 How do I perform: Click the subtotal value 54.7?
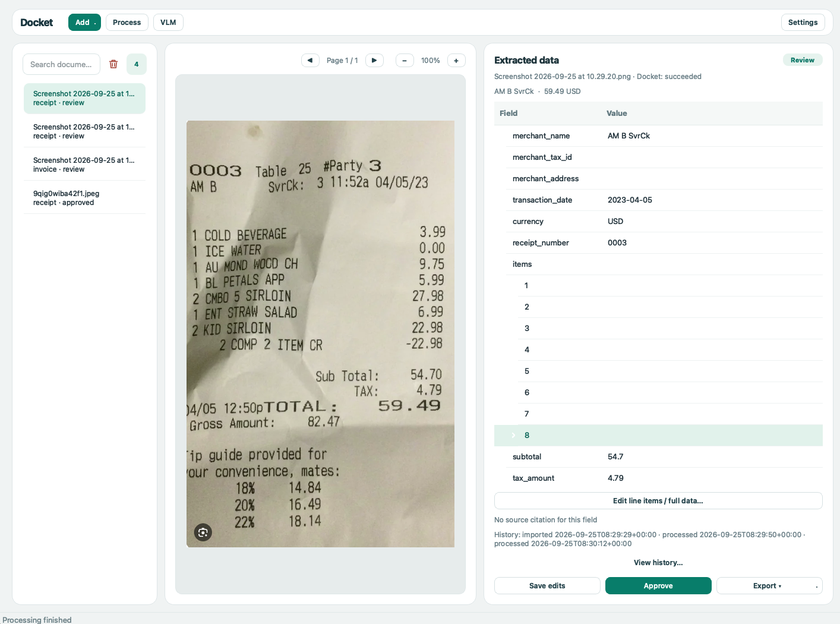coord(615,457)
